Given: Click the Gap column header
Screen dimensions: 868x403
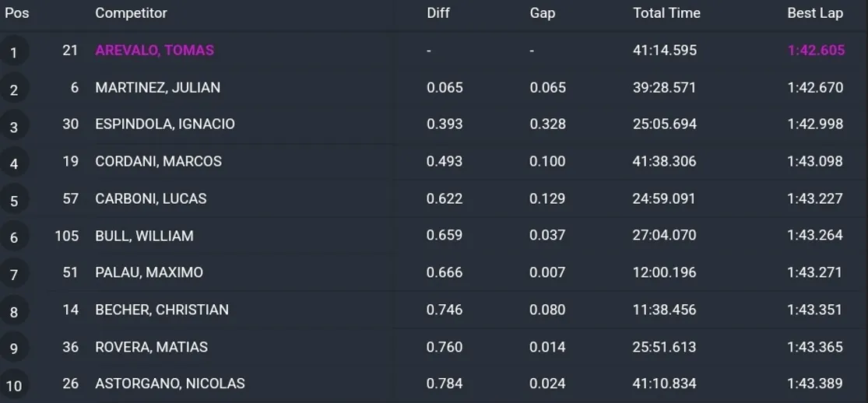Looking at the screenshot, I should click(x=543, y=13).
